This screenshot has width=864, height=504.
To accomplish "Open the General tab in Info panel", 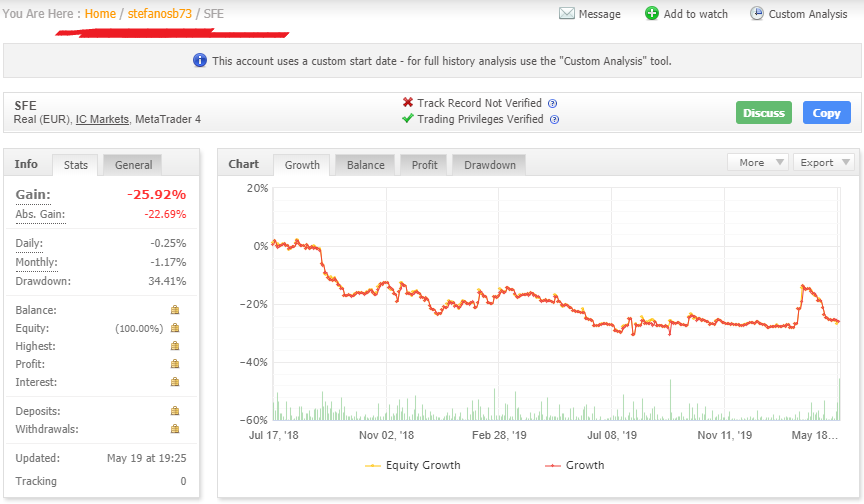I will tap(133, 165).
